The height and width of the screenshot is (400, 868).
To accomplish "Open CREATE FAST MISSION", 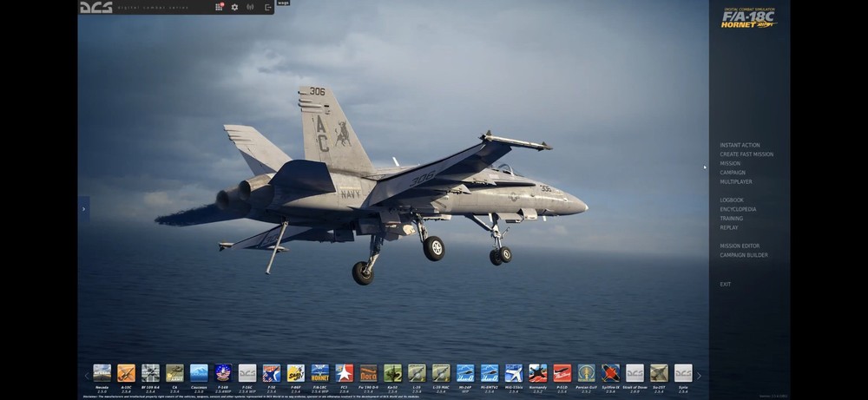I will point(746,154).
